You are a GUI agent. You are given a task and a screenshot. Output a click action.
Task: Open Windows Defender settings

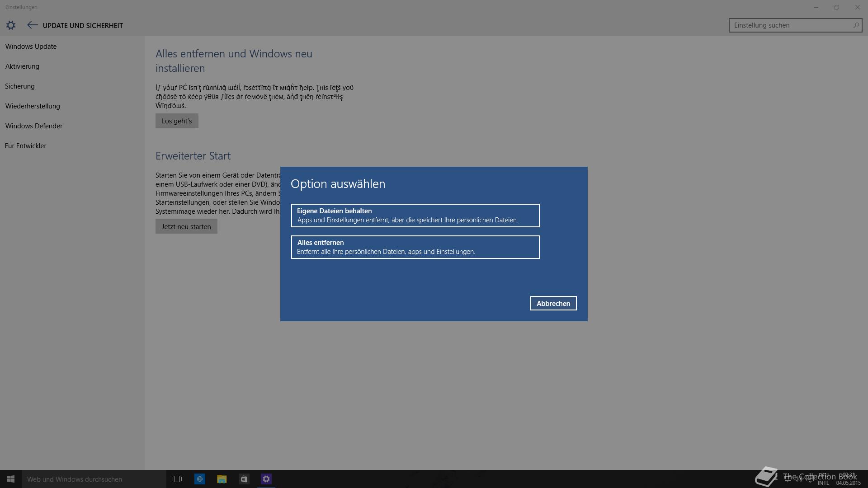tap(34, 126)
